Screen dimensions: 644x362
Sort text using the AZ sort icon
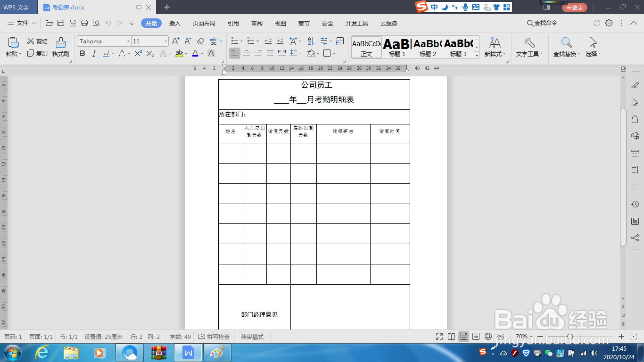[310, 41]
